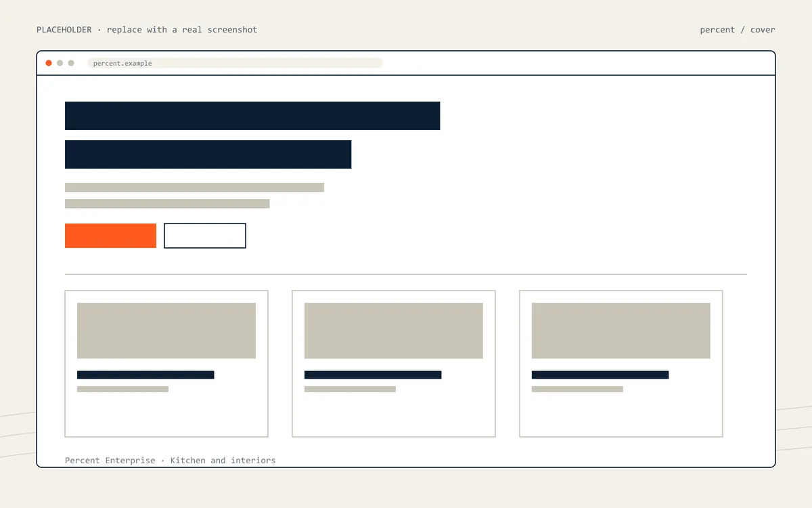The width and height of the screenshot is (812, 508).
Task: Click the middle grey window dot
Action: pos(60,63)
